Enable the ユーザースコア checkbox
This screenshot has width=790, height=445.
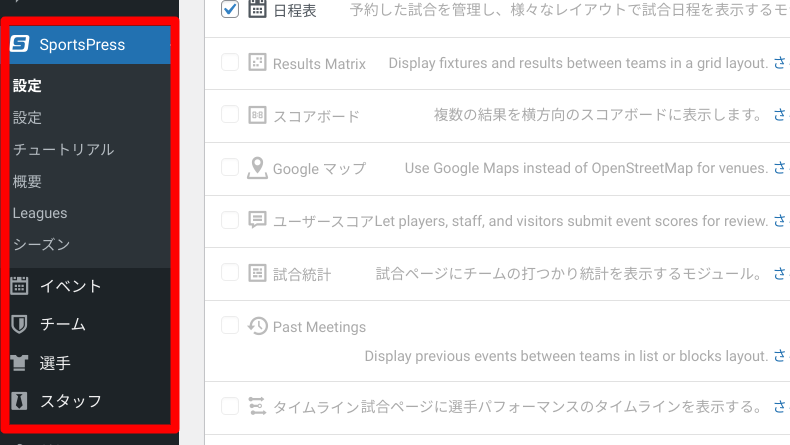coord(230,220)
